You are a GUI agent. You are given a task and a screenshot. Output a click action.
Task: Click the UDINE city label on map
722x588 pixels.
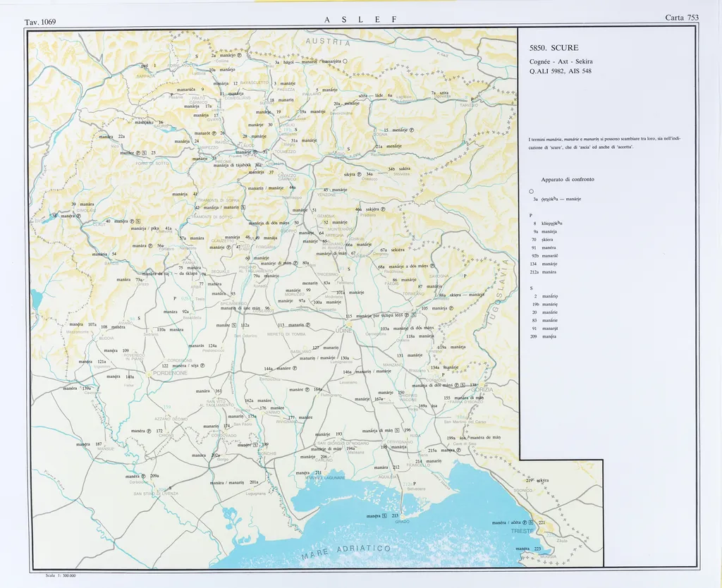[343, 330]
